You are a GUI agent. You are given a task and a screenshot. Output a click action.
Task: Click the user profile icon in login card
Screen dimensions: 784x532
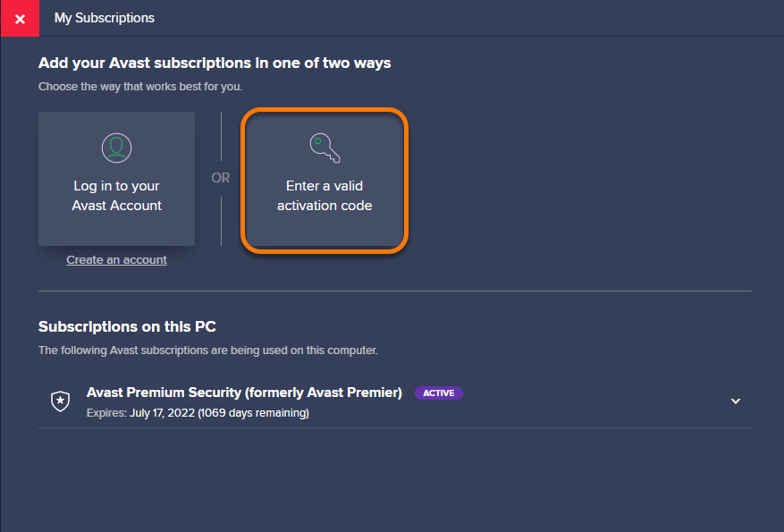coord(116,147)
